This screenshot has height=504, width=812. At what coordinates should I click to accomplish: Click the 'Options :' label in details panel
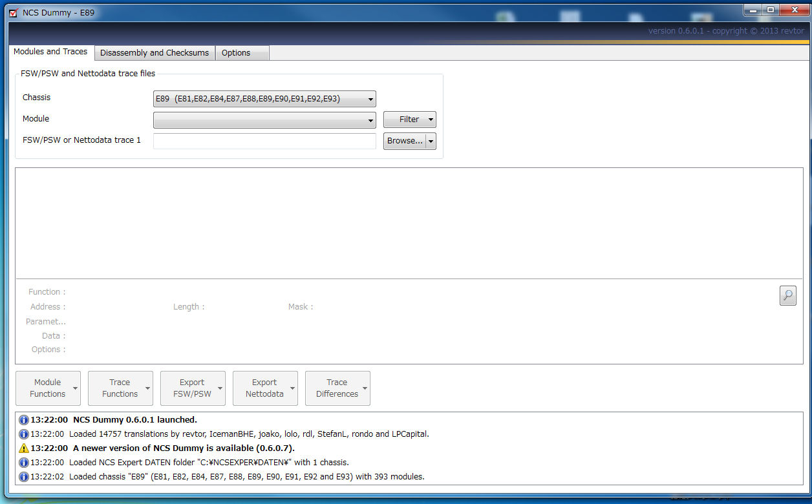[x=48, y=350]
